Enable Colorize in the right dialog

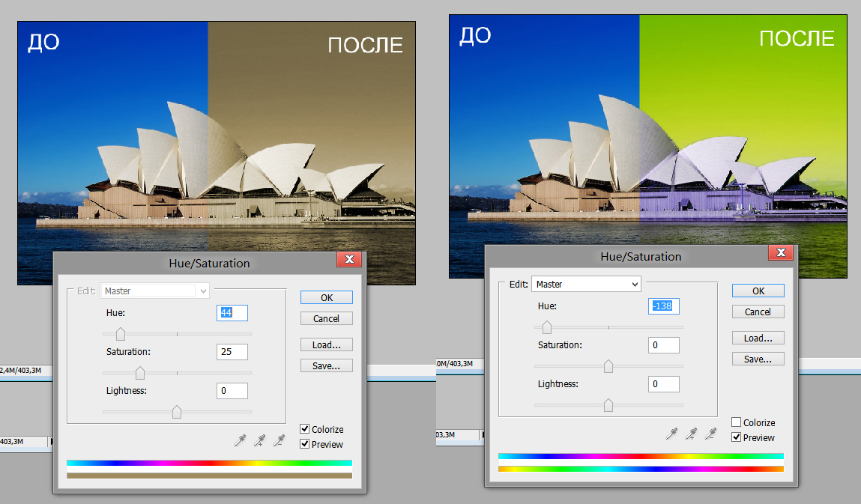click(737, 422)
